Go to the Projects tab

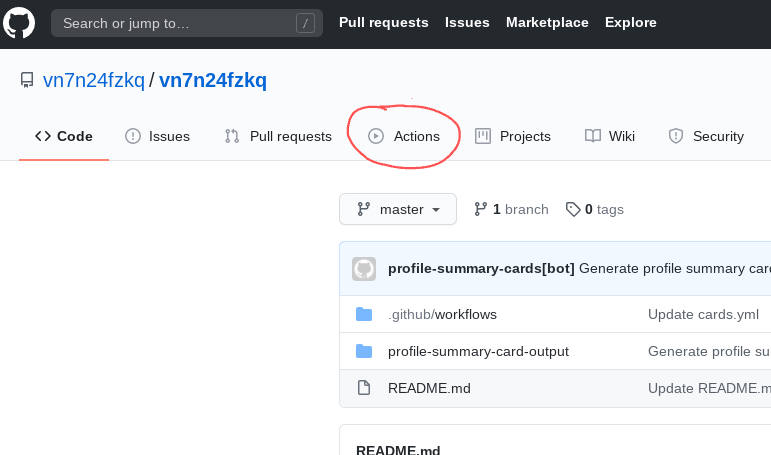tap(512, 136)
